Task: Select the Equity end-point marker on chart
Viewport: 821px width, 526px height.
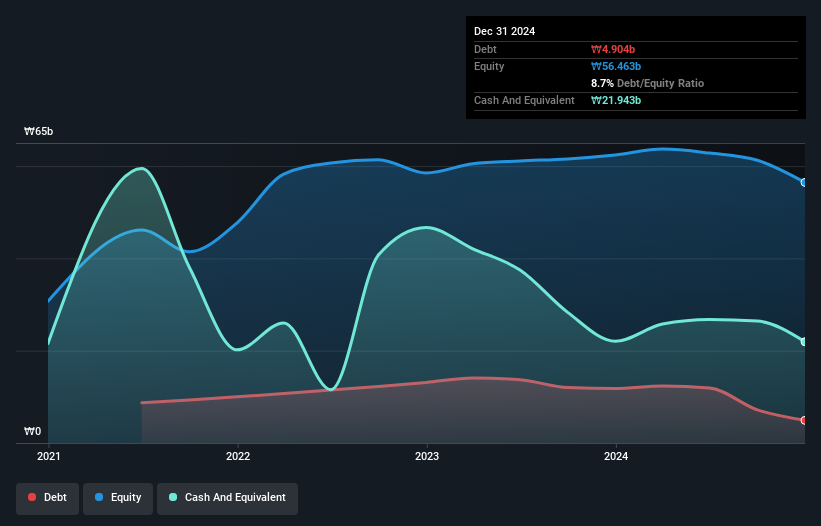Action: click(804, 182)
